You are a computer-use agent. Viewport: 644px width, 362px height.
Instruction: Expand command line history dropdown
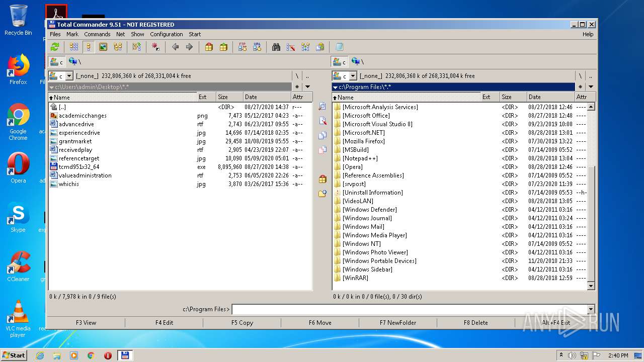pyautogui.click(x=591, y=310)
